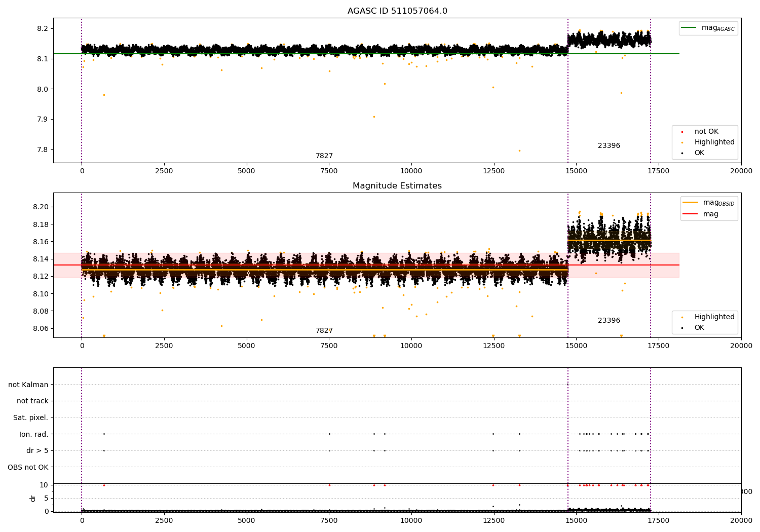This screenshot has height=532, width=760.
Task: Click the '20000' x-tick under bottom plot
Action: point(741,521)
